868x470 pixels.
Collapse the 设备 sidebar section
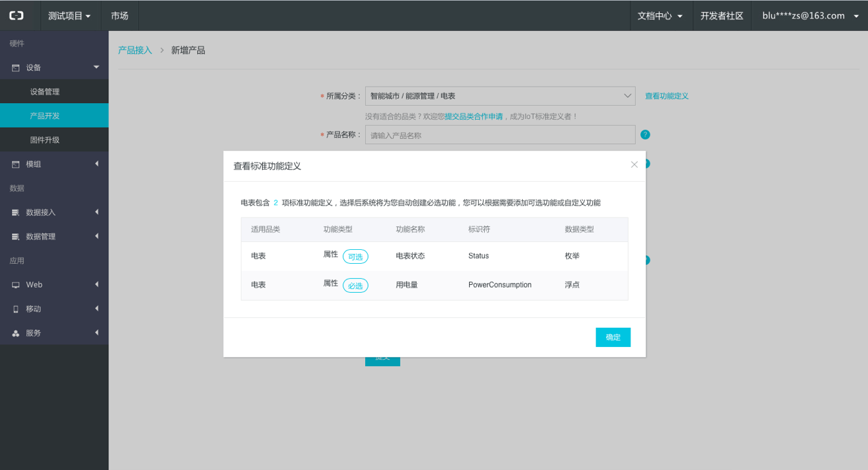coord(96,67)
